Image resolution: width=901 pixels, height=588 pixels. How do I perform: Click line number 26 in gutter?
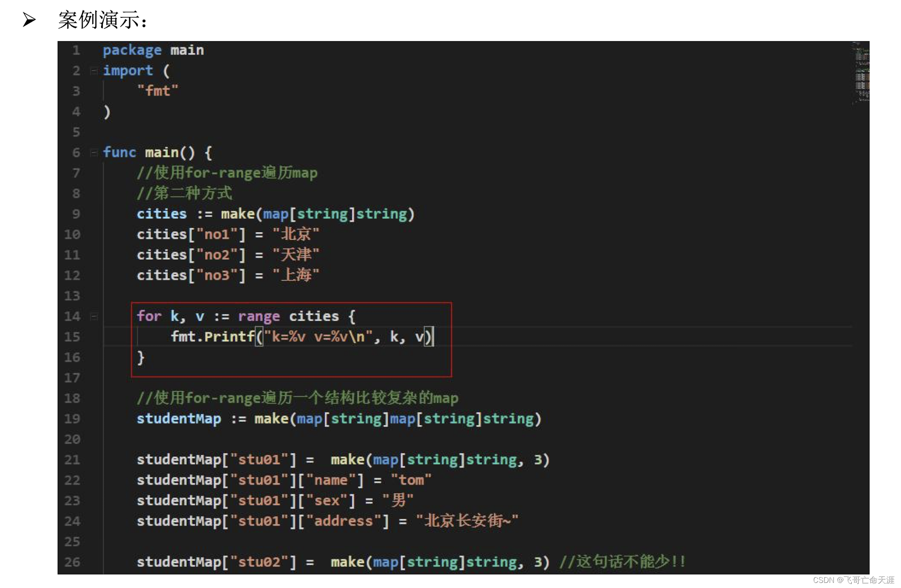[x=72, y=562]
